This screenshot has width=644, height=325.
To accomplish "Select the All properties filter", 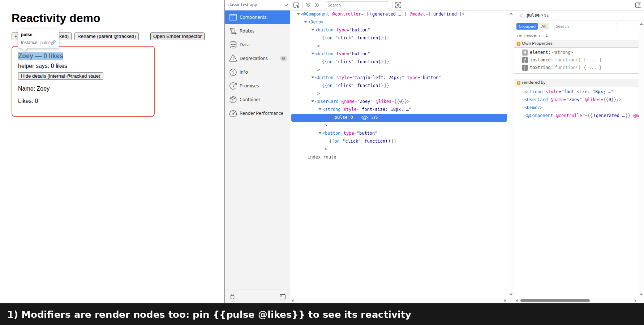I will click(x=544, y=26).
